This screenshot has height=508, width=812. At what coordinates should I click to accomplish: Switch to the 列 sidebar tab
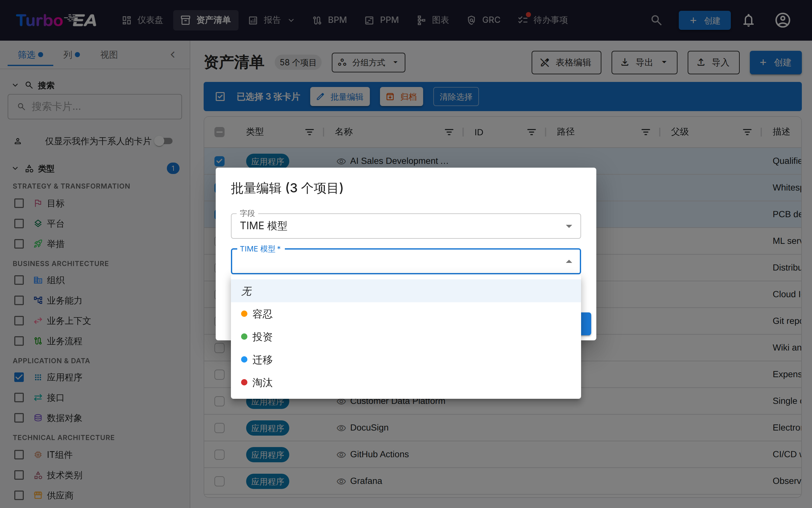click(71, 54)
